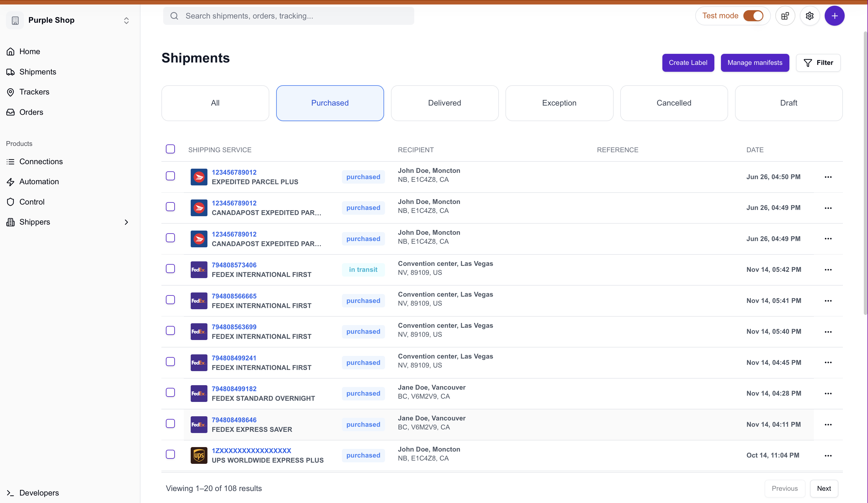
Task: Open the three-dot menu on the UPS shipment row
Action: tap(828, 455)
